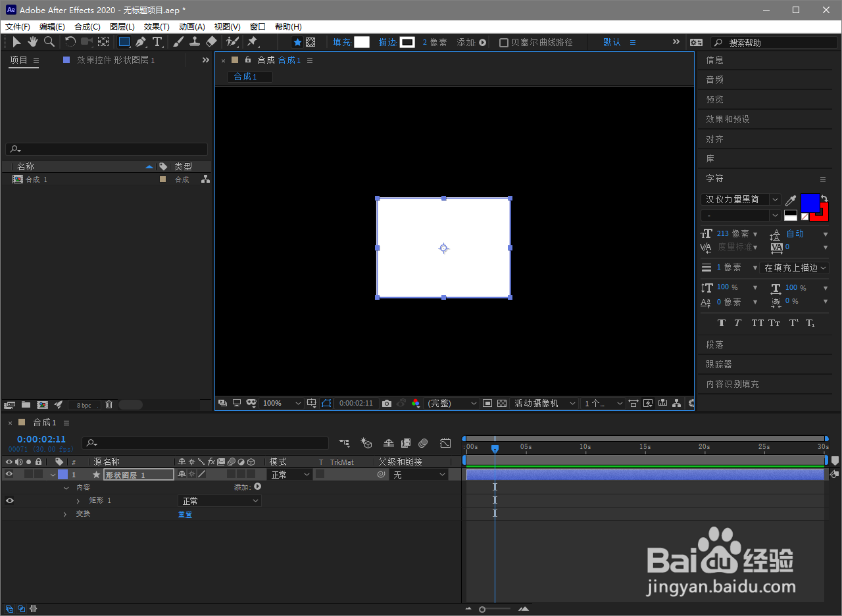The image size is (842, 616).
Task: Open the 效果(T) menu
Action: (x=157, y=27)
